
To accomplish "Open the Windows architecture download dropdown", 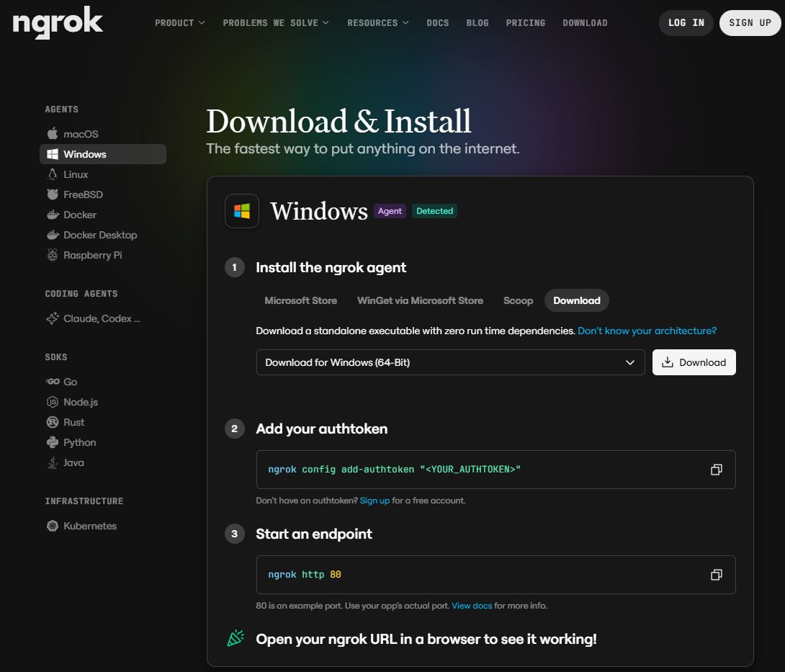I will (x=451, y=362).
